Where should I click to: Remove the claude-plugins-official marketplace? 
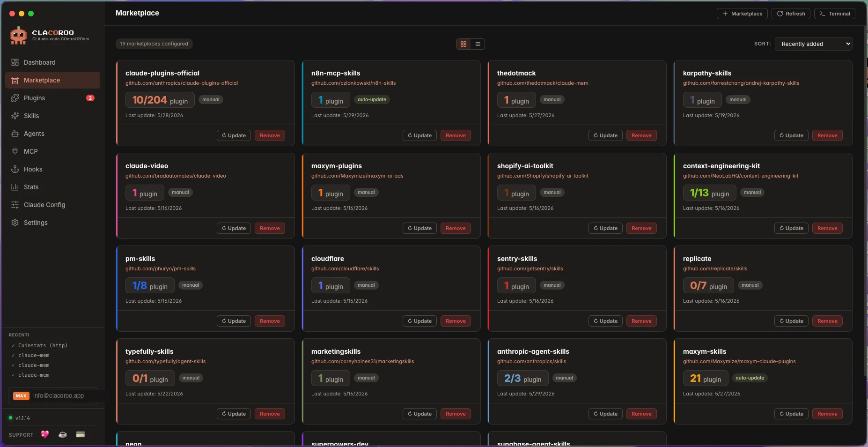pyautogui.click(x=270, y=135)
